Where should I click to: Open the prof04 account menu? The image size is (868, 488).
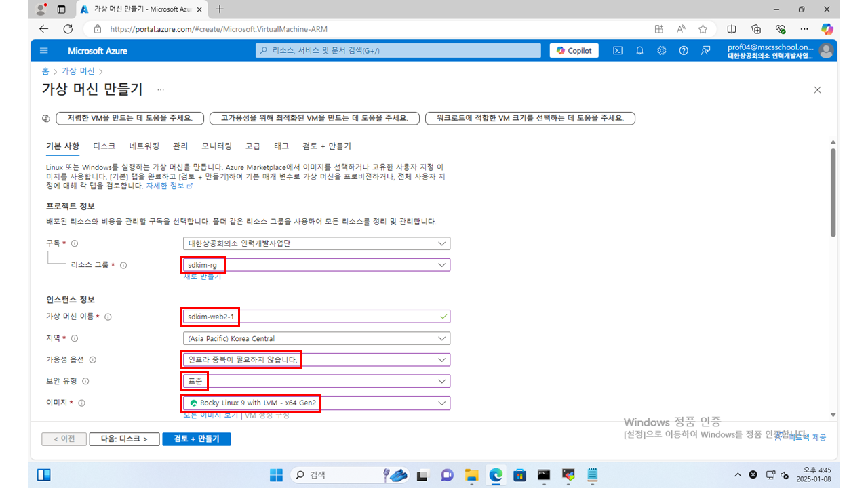[780, 51]
